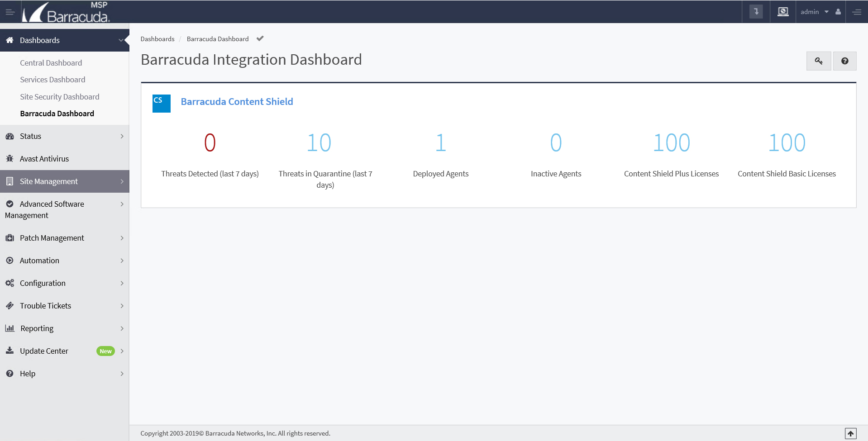Click the Configuration gears icon
The height and width of the screenshot is (441, 868).
(10, 283)
